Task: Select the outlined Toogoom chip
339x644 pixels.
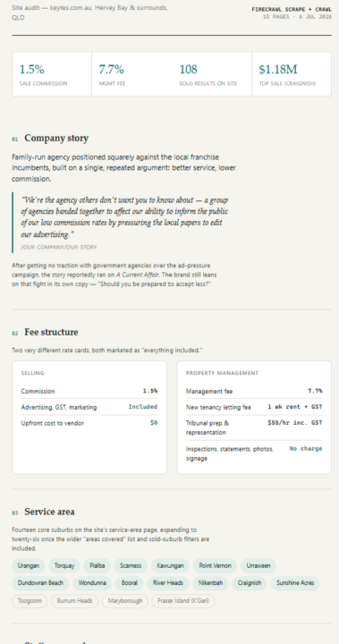Action: (x=30, y=601)
